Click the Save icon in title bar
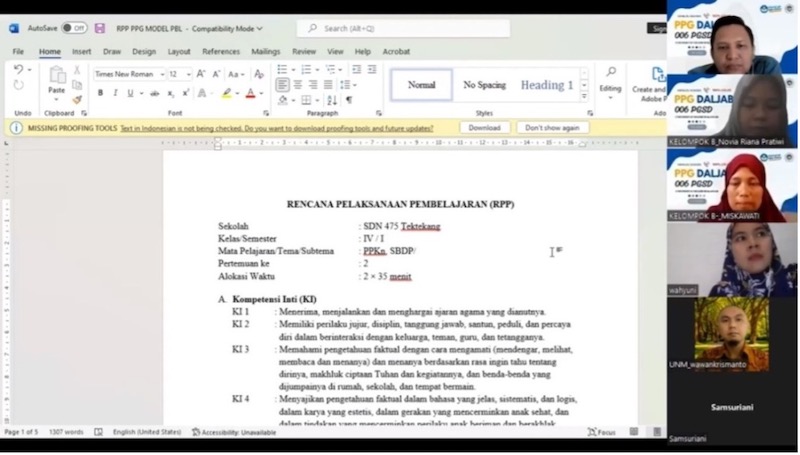The width and height of the screenshot is (800, 455). click(x=100, y=28)
